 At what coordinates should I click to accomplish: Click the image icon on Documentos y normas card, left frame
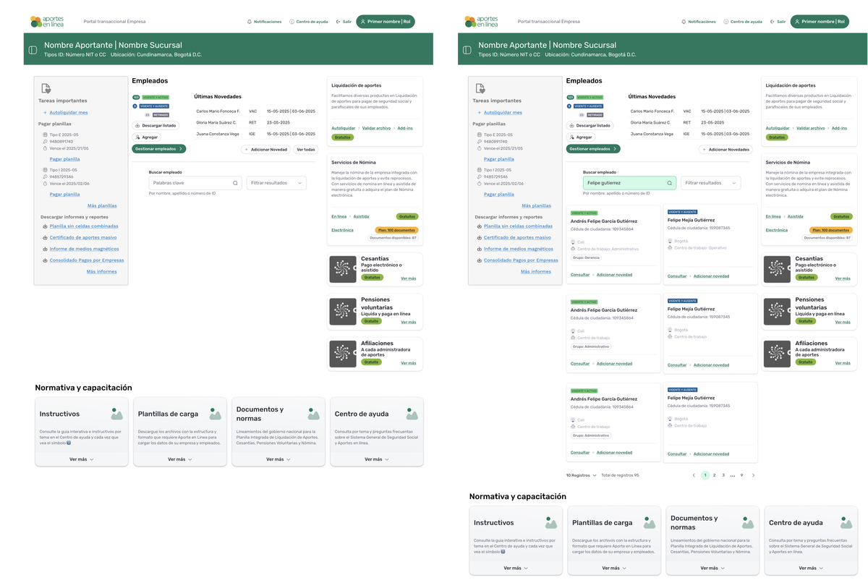point(313,414)
